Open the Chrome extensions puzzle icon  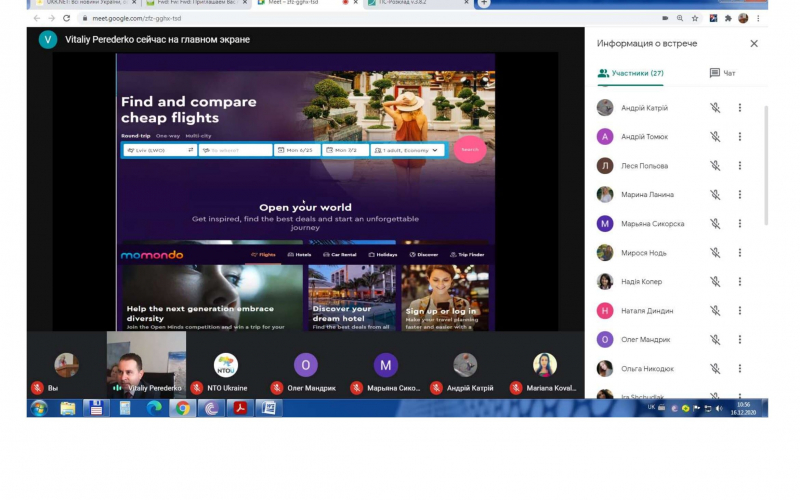point(728,18)
